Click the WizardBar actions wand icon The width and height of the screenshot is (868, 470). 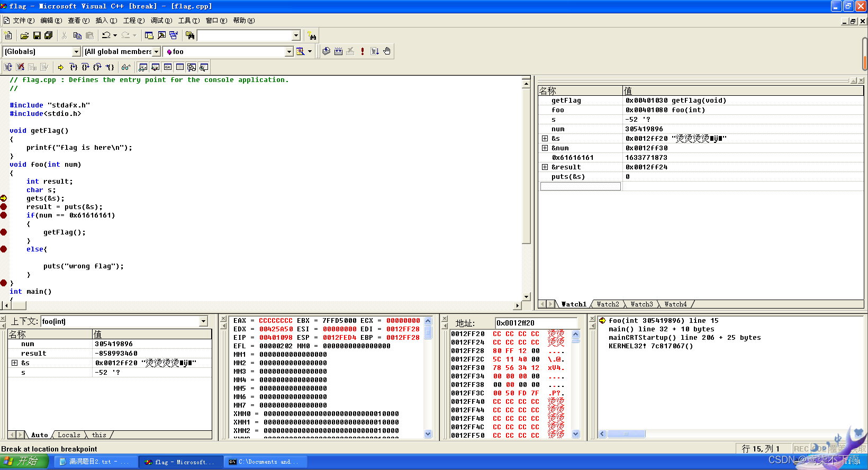[300, 51]
